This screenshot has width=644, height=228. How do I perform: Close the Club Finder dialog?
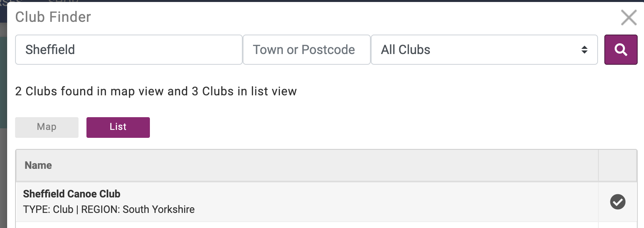click(x=629, y=17)
